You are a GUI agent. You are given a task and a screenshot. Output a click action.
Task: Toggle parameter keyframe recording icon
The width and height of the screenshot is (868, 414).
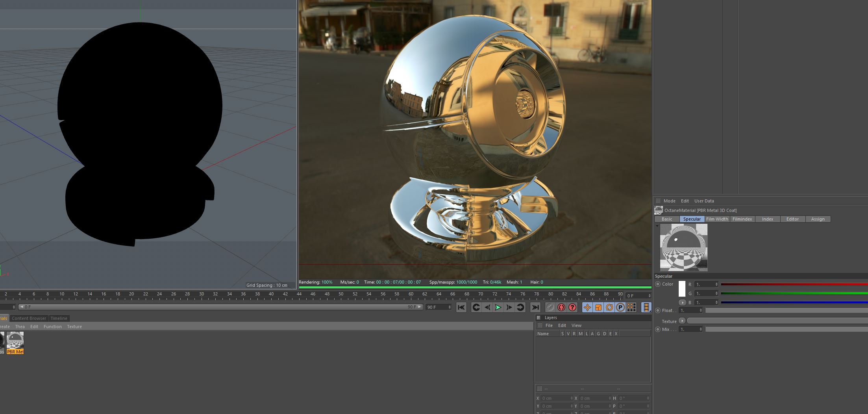620,307
